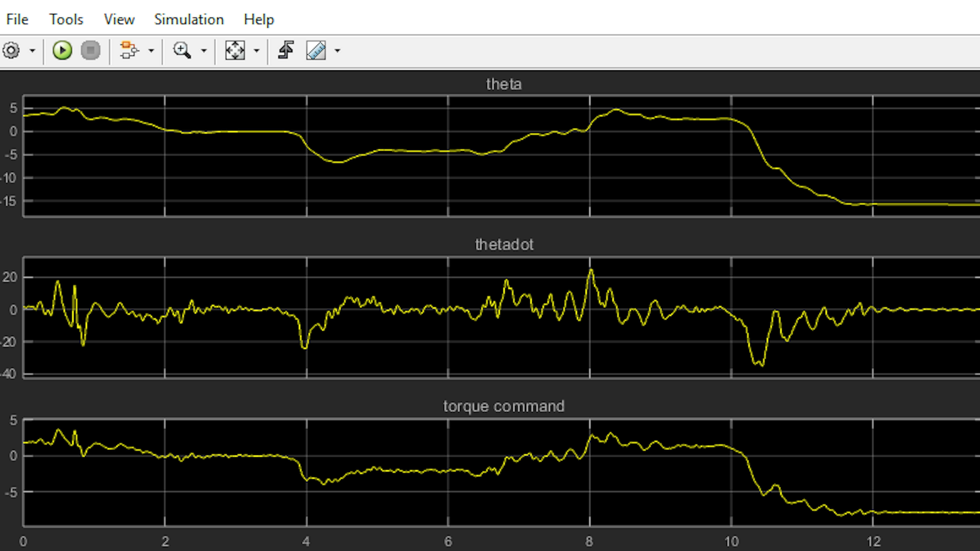Viewport: 980px width, 551px height.
Task: Open the Simulation menu
Action: click(x=189, y=19)
